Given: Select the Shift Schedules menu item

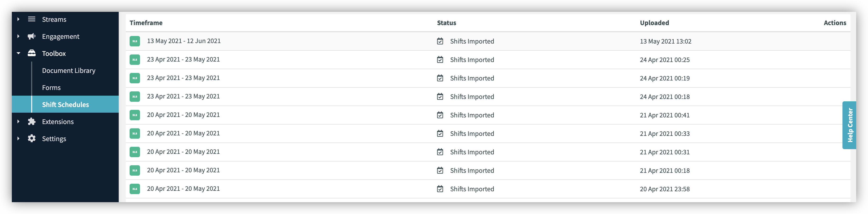Looking at the screenshot, I should pyautogui.click(x=65, y=104).
